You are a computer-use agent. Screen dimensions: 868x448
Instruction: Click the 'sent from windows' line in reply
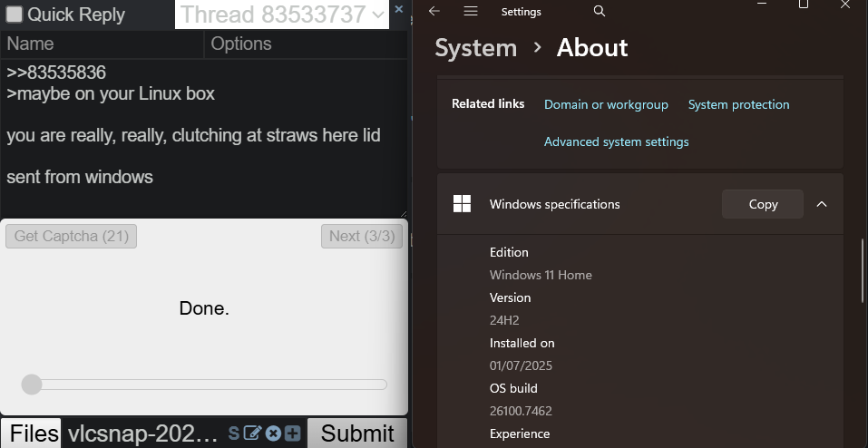click(80, 177)
